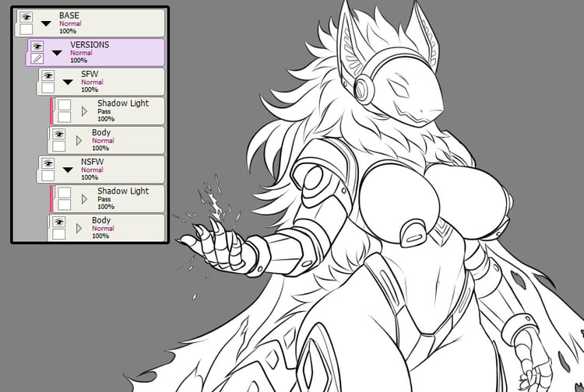Viewport: 584px width, 392px height.
Task: Tick the box below SFW Body layer's eye
Action: [x=59, y=146]
